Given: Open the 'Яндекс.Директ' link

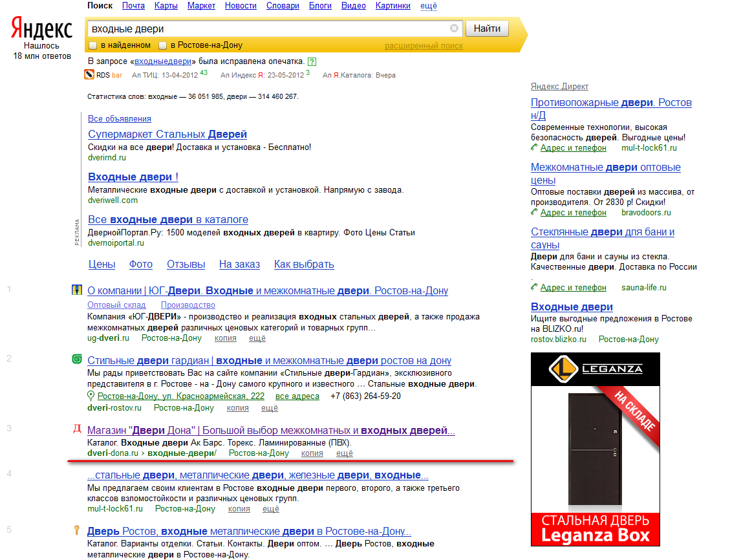Looking at the screenshot, I should (x=559, y=86).
